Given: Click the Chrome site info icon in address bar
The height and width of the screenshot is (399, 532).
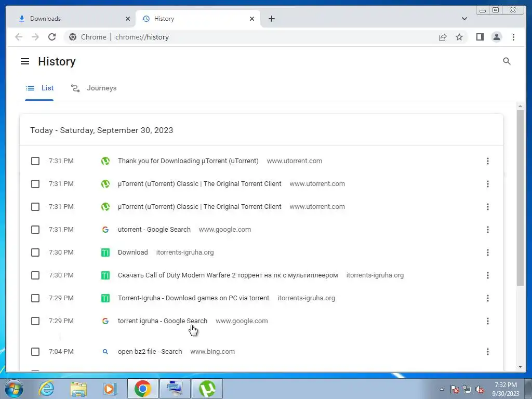Looking at the screenshot, I should pos(73,37).
